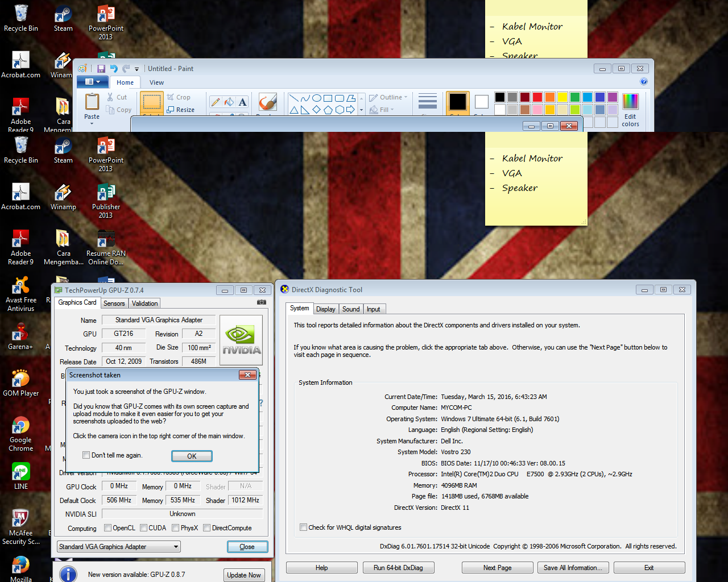Switch to the Sensors tab in GPU-Z
728x582 pixels.
[x=114, y=304]
